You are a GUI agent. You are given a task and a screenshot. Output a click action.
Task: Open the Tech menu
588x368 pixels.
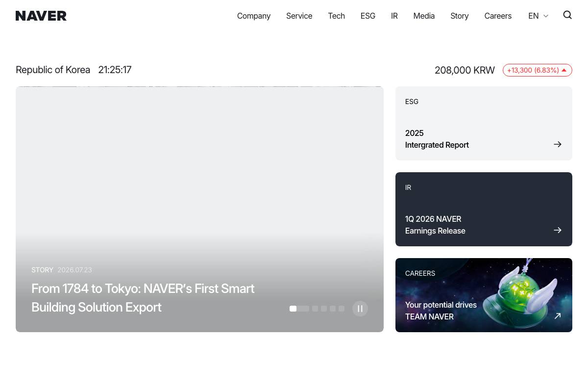tap(337, 16)
